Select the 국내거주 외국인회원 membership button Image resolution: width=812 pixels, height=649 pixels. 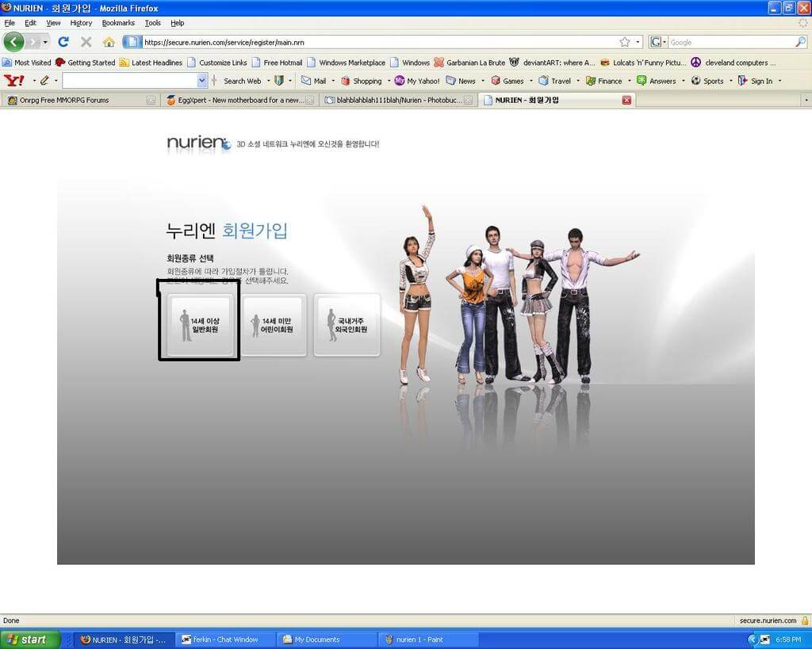point(347,325)
